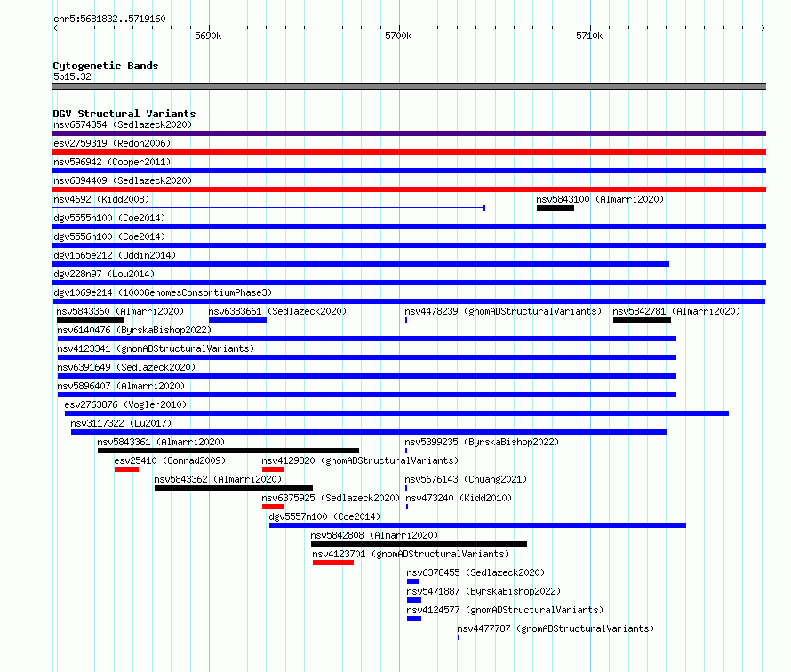The width and height of the screenshot is (791, 672).
Task: Select the nsv4692 (Kidd2008) variant label
Action: pos(101,199)
